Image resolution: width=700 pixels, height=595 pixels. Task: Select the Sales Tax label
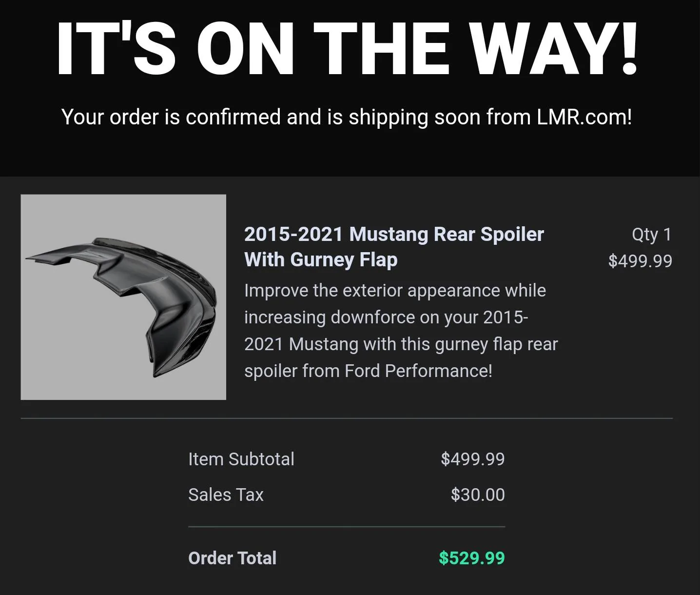(x=226, y=495)
